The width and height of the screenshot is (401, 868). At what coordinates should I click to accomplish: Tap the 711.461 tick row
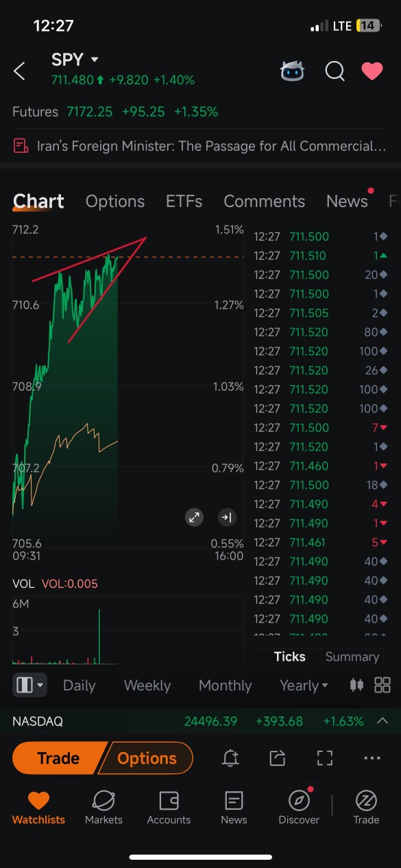point(321,542)
